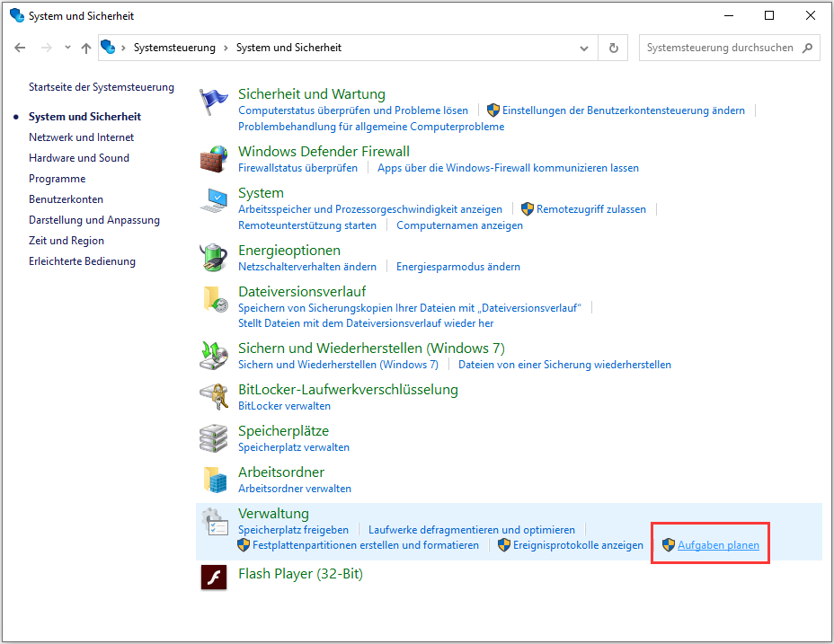Viewport: 834px width, 644px height.
Task: Open the Aufgaben planen link
Action: pos(718,545)
